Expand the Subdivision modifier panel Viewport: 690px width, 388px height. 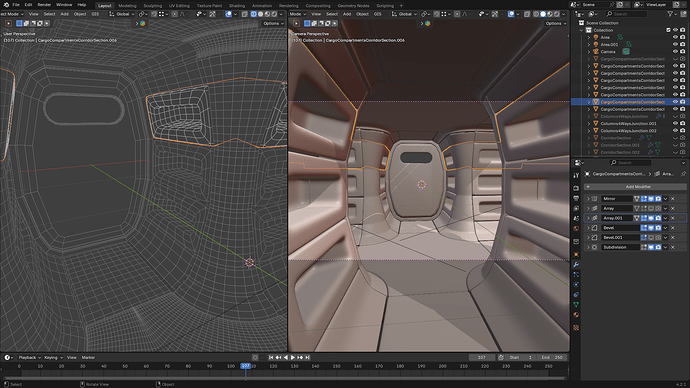pos(588,247)
